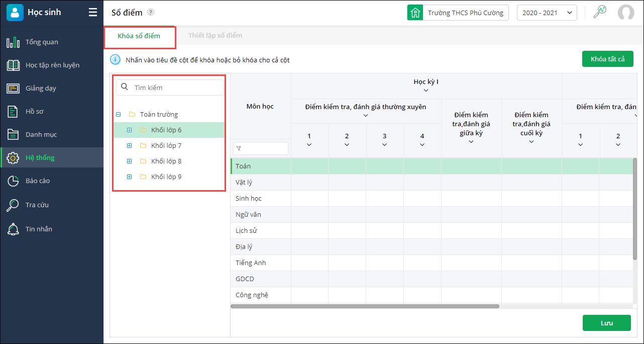Select Khối lớp 7 in tree
Viewport: 644px width, 344px height.
pyautogui.click(x=166, y=146)
